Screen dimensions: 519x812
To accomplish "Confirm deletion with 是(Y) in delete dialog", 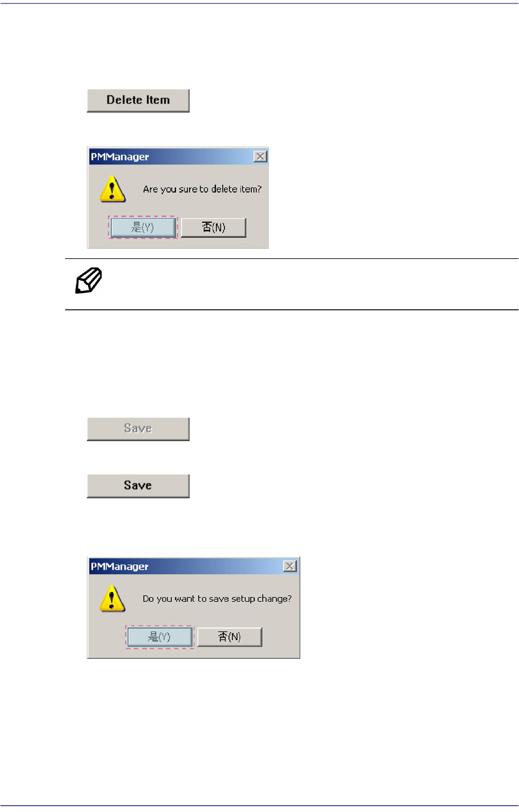I will pos(143,227).
